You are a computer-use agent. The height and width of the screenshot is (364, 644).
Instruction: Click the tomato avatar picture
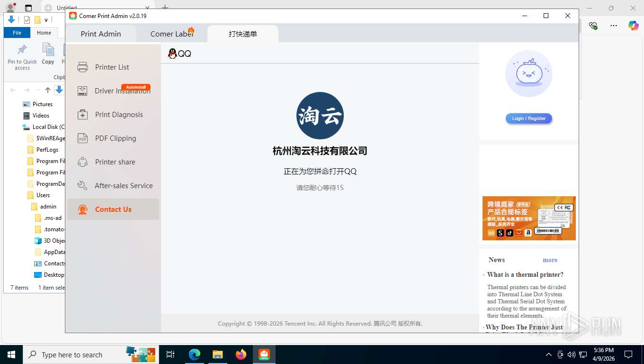point(528,73)
